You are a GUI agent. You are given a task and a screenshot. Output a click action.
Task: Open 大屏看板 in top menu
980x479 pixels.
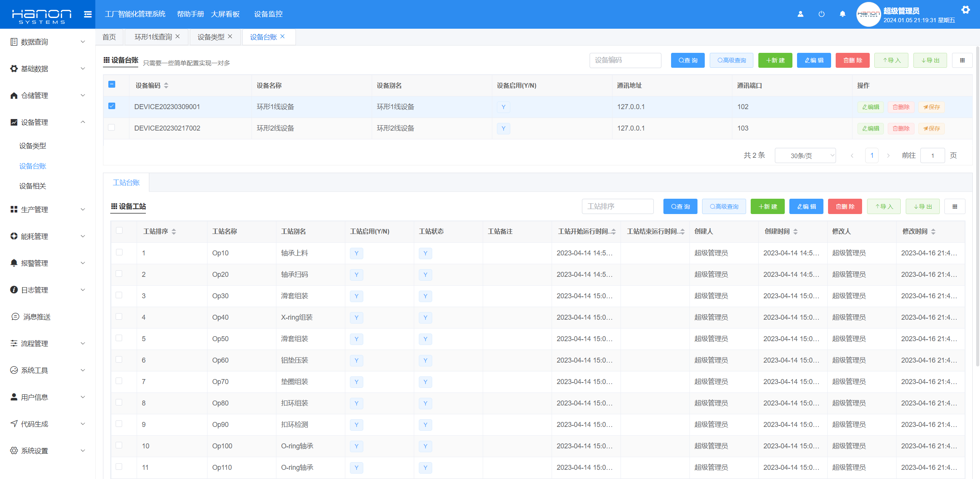225,14
